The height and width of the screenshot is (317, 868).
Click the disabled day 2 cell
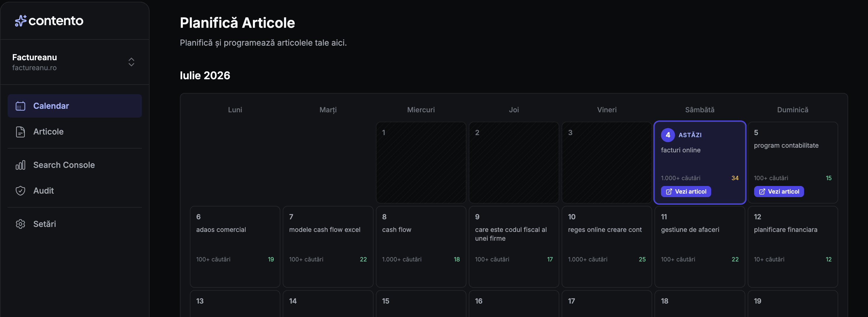[x=514, y=163]
